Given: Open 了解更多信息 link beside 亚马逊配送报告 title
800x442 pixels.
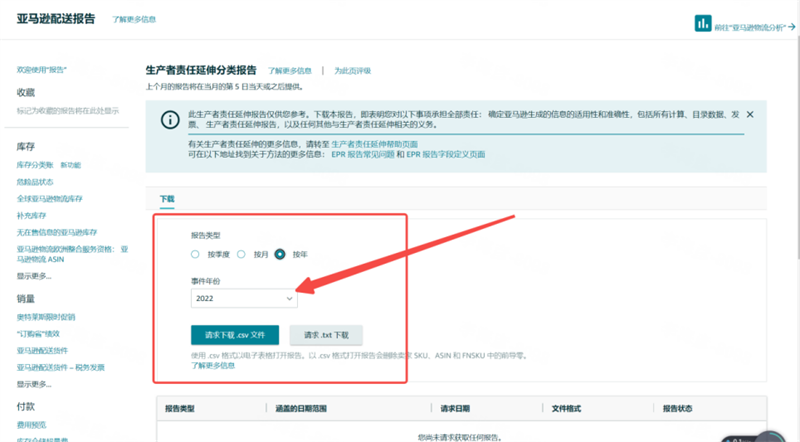Looking at the screenshot, I should tap(134, 19).
